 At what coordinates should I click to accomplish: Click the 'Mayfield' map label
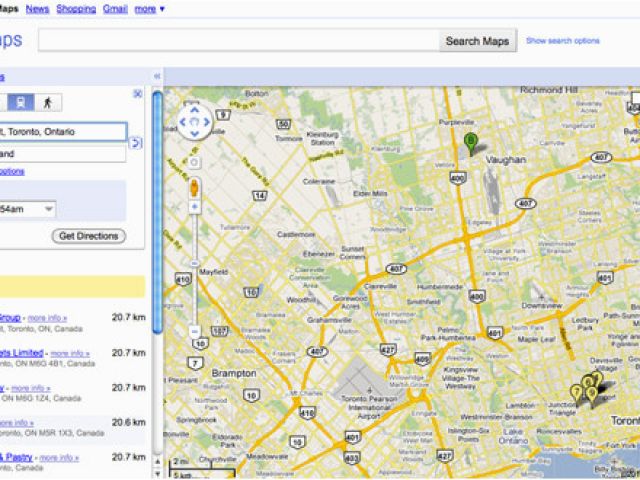pos(213,272)
